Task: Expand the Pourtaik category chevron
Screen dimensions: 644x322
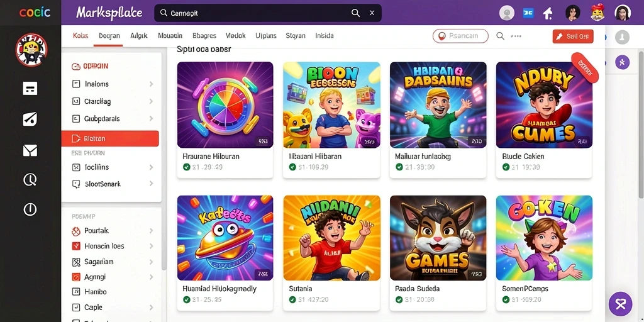Action: coord(151,231)
